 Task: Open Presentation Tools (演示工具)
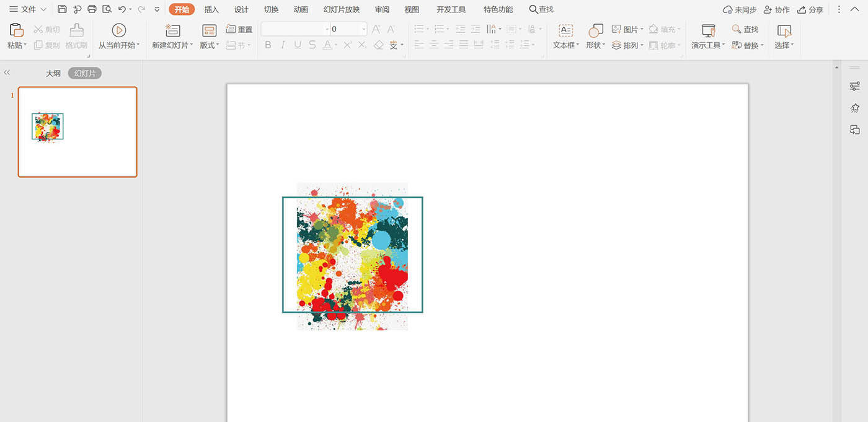[709, 37]
